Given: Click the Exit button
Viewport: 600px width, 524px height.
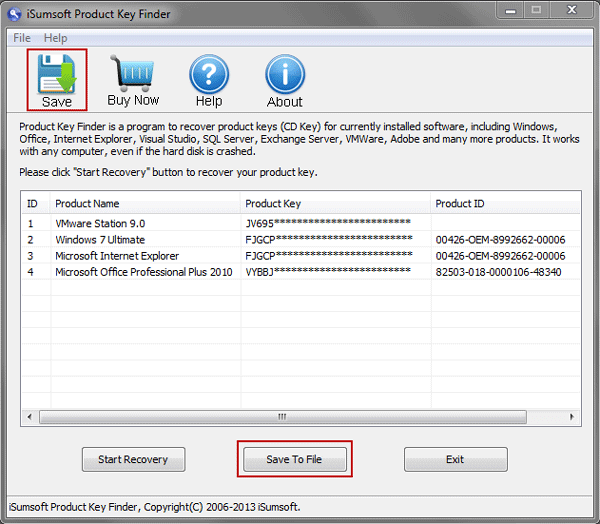Looking at the screenshot, I should 455,459.
